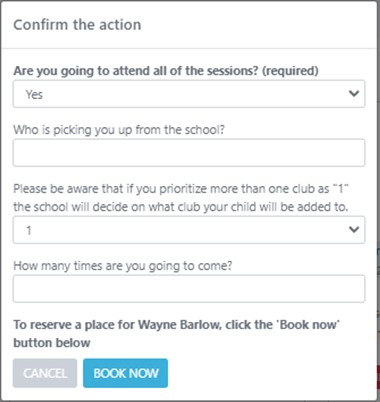Click the Confirm the action title

77,25
